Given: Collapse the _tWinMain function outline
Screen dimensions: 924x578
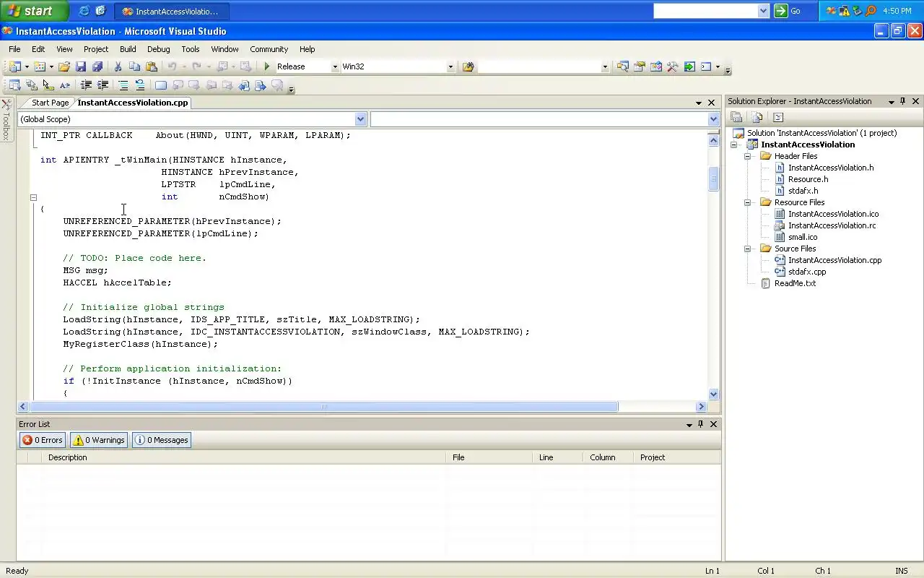Looking at the screenshot, I should coord(33,197).
